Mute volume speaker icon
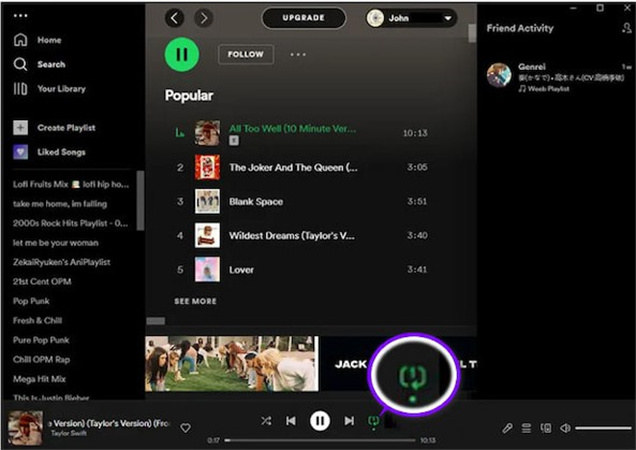Image resolution: width=636 pixels, height=450 pixels. click(x=565, y=428)
